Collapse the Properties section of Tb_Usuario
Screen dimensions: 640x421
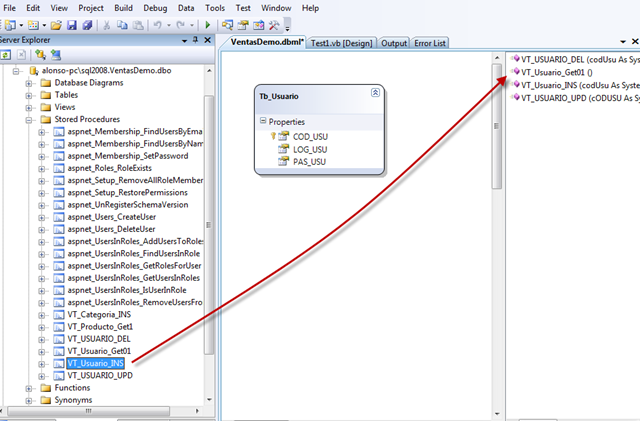(x=263, y=121)
